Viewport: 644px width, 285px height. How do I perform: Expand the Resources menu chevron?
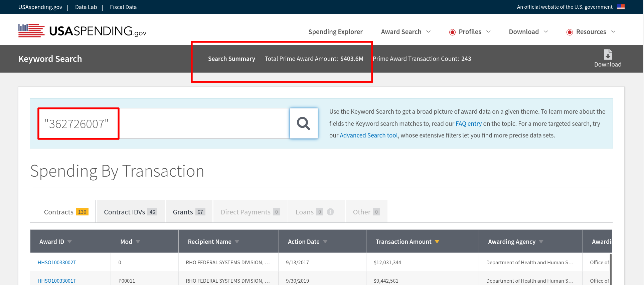pyautogui.click(x=613, y=32)
